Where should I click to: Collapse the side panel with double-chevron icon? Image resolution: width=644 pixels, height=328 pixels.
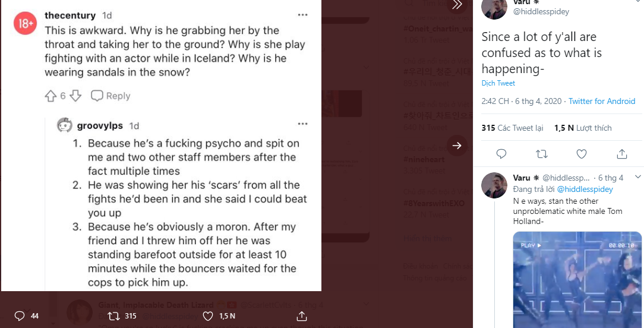point(456,5)
